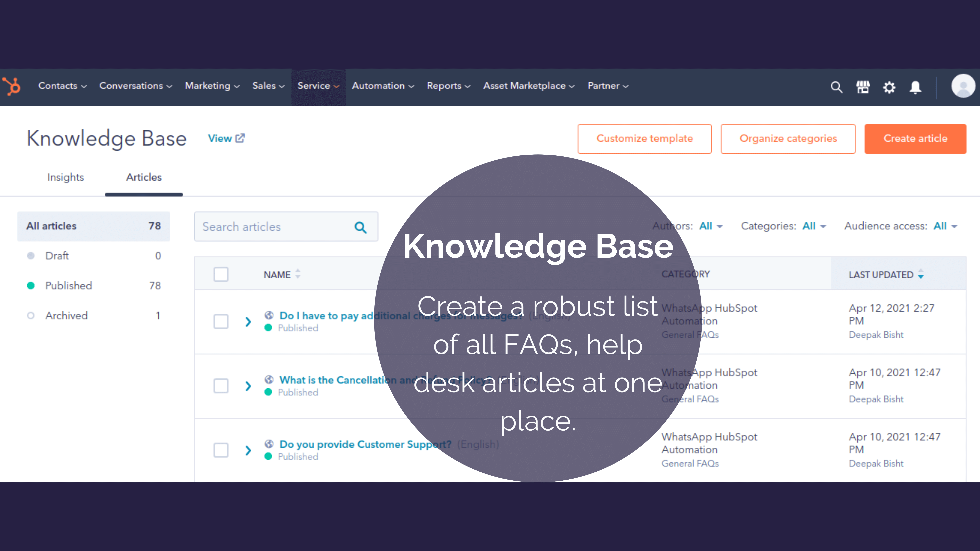The image size is (980, 551).
Task: Filter by Published articles
Action: [68, 286]
